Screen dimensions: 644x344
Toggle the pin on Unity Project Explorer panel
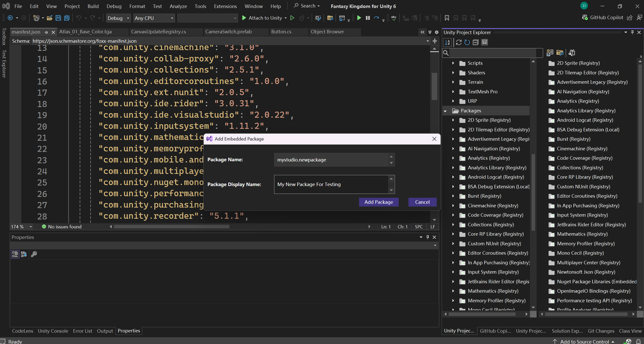pyautogui.click(x=632, y=33)
